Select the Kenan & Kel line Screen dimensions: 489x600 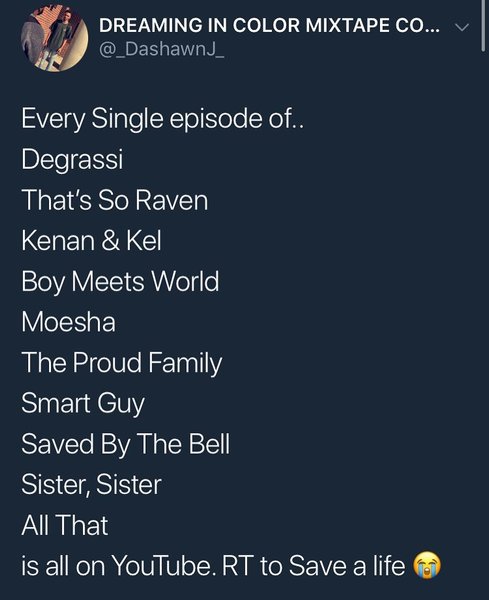click(x=91, y=240)
